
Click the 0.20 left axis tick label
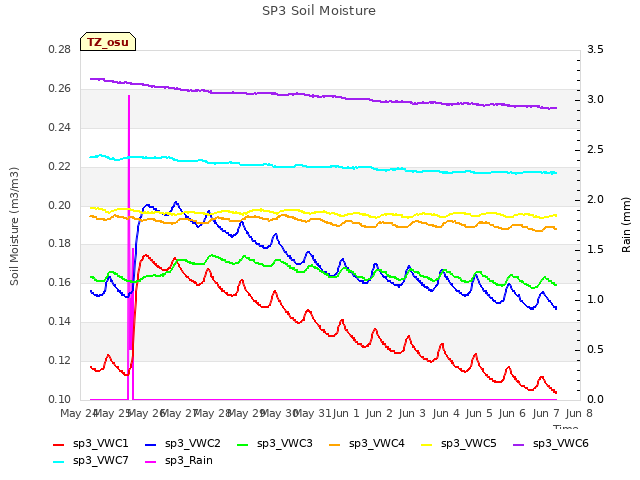(x=60, y=205)
